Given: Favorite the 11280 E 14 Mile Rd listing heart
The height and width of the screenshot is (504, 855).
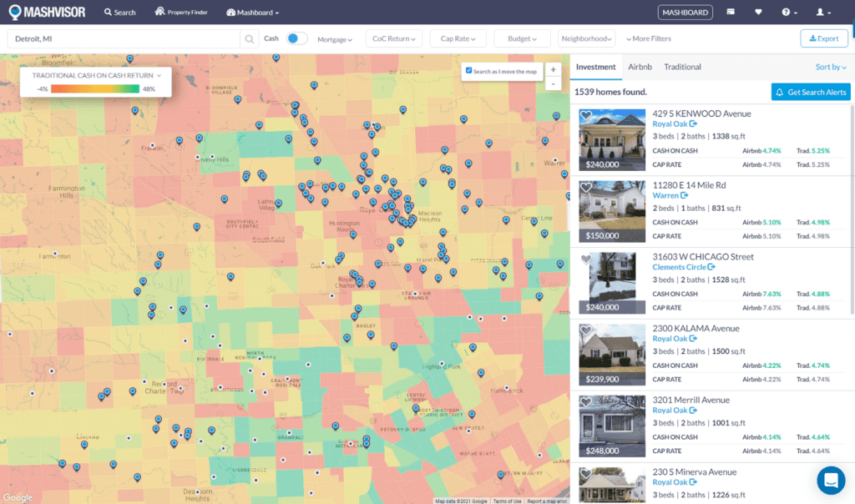Looking at the screenshot, I should pos(586,188).
